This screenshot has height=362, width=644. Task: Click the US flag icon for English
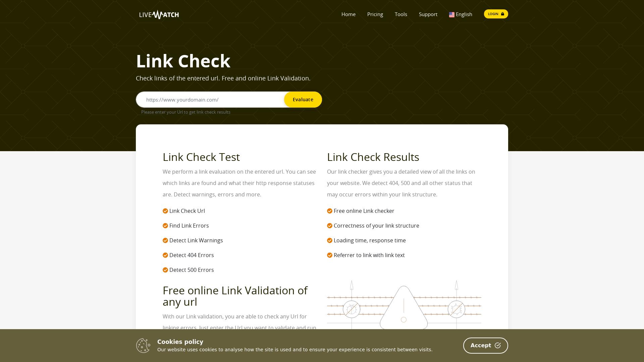[451, 14]
